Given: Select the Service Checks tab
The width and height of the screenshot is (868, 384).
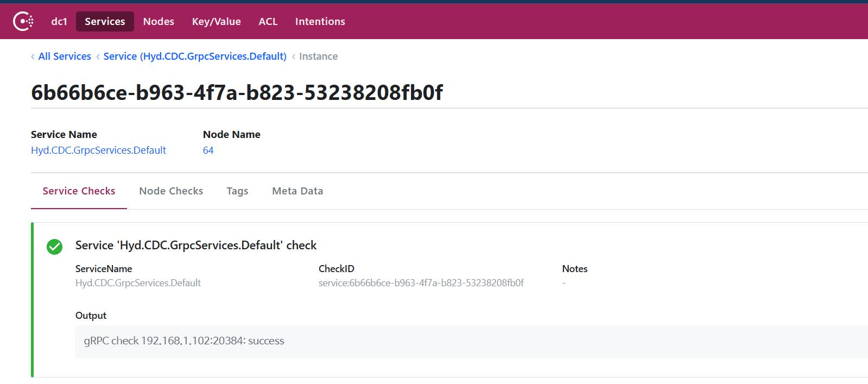Looking at the screenshot, I should coord(79,191).
